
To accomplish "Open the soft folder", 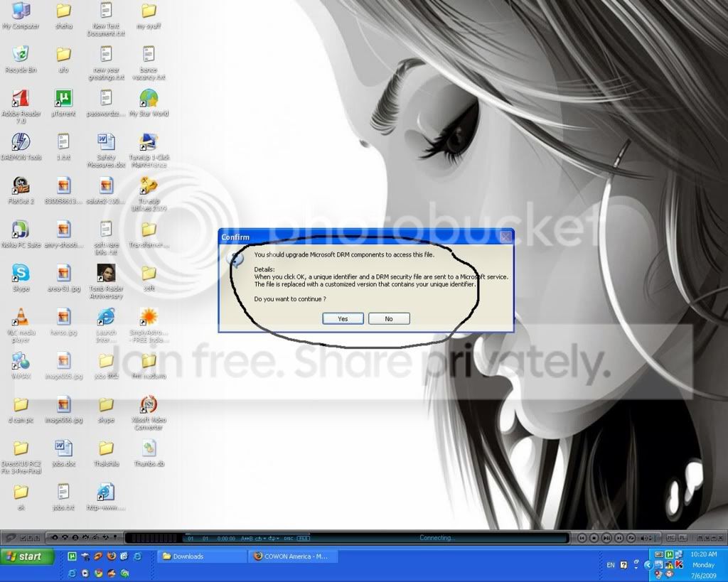I will (149, 278).
